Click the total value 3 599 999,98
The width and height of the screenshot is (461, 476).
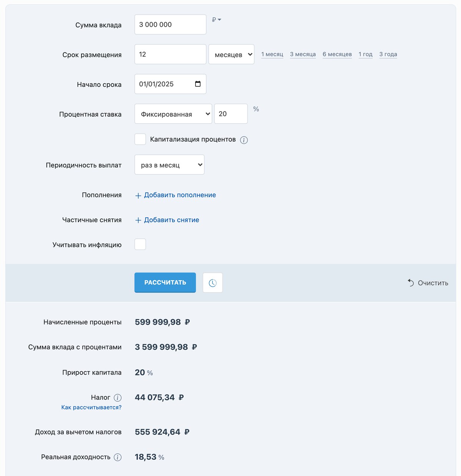click(x=166, y=347)
